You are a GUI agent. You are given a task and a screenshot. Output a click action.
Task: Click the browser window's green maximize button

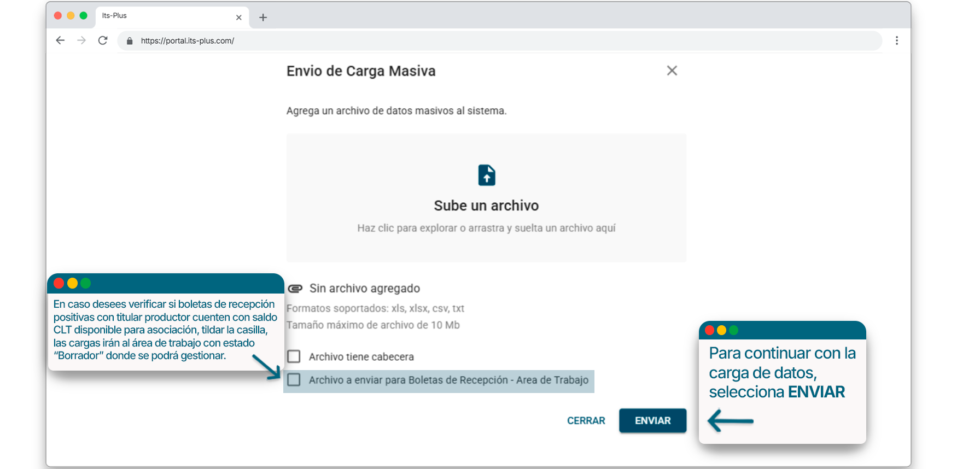pos(83,15)
